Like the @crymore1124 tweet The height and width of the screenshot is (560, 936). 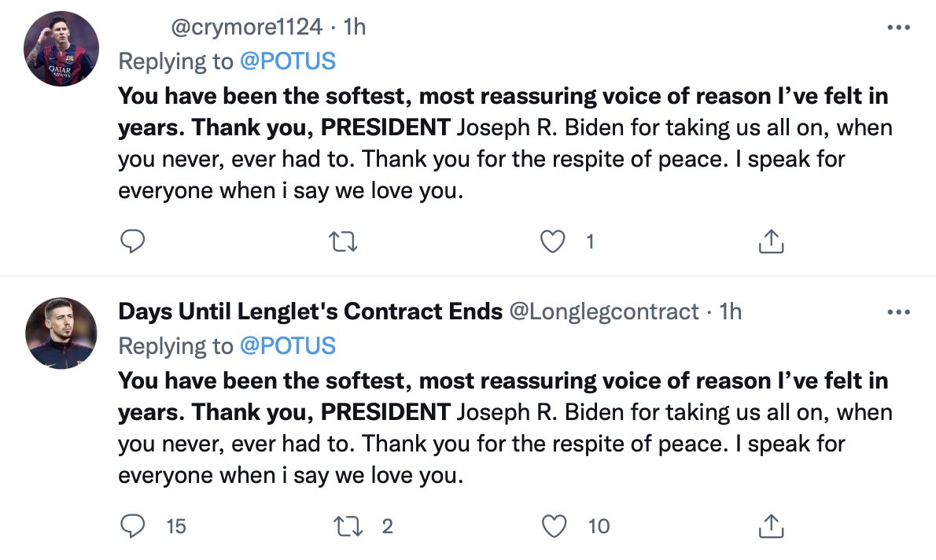click(555, 242)
